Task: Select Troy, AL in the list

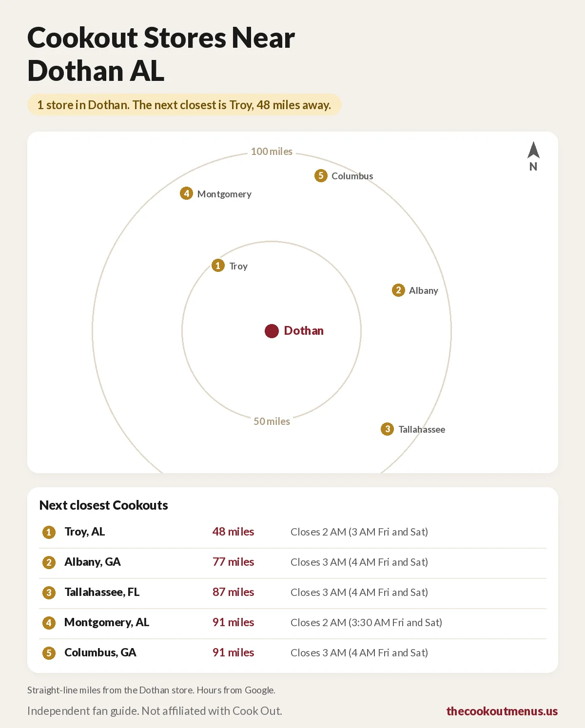Action: [84, 532]
